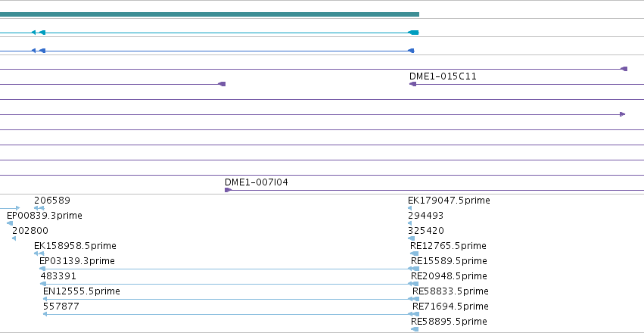This screenshot has height=333, width=644.
Task: Click the RE58895.5prime label
Action: coord(449,322)
